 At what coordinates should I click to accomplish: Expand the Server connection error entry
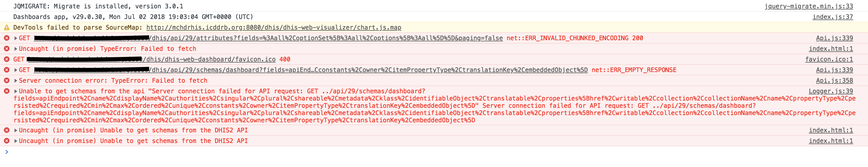16,81
